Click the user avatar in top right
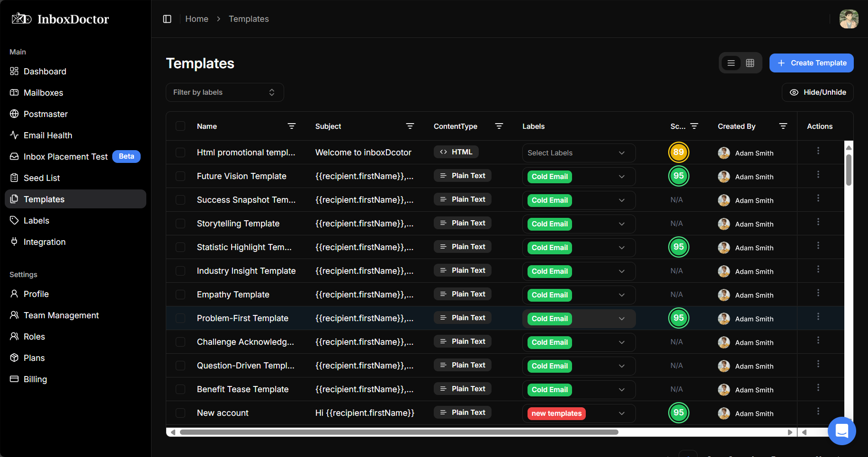The image size is (868, 457). 849,19
